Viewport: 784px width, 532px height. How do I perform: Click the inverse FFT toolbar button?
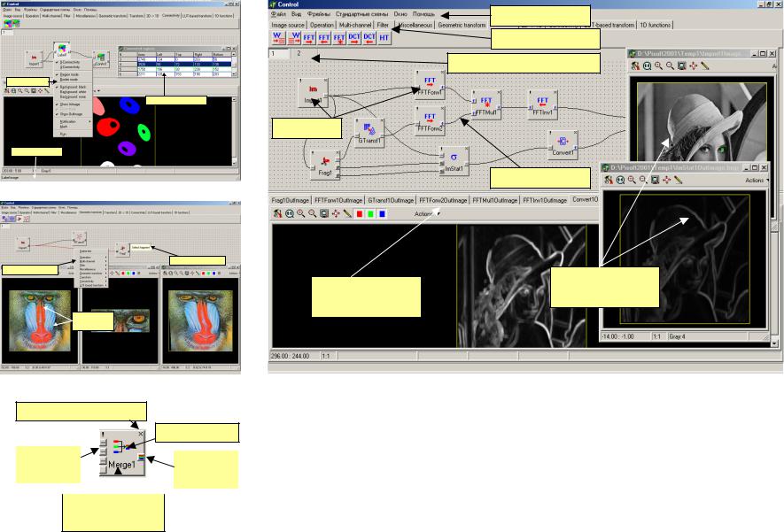point(324,38)
